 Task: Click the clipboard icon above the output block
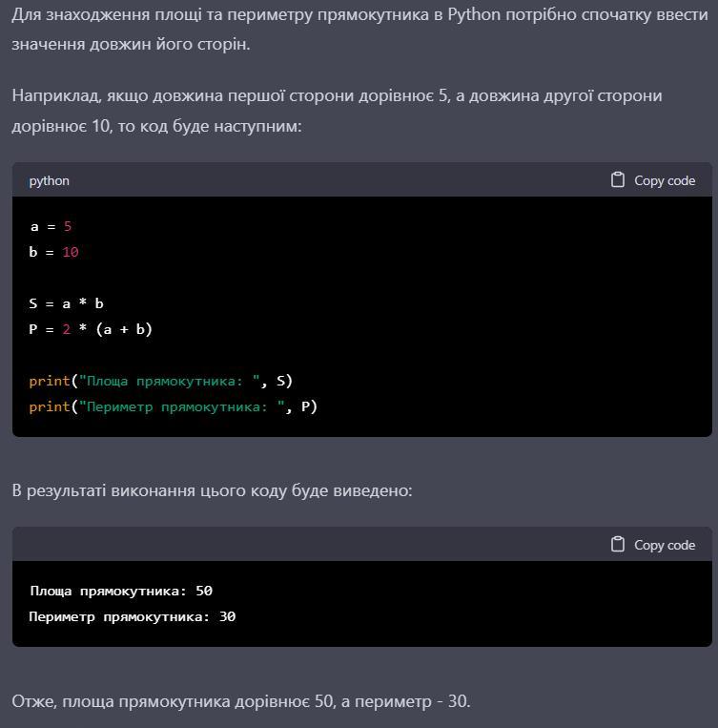click(x=618, y=545)
